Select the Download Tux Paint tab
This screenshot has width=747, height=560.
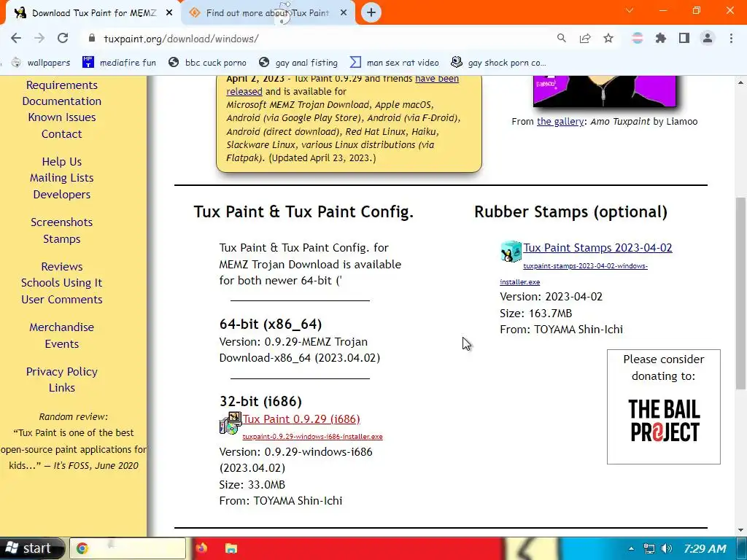[x=93, y=13]
